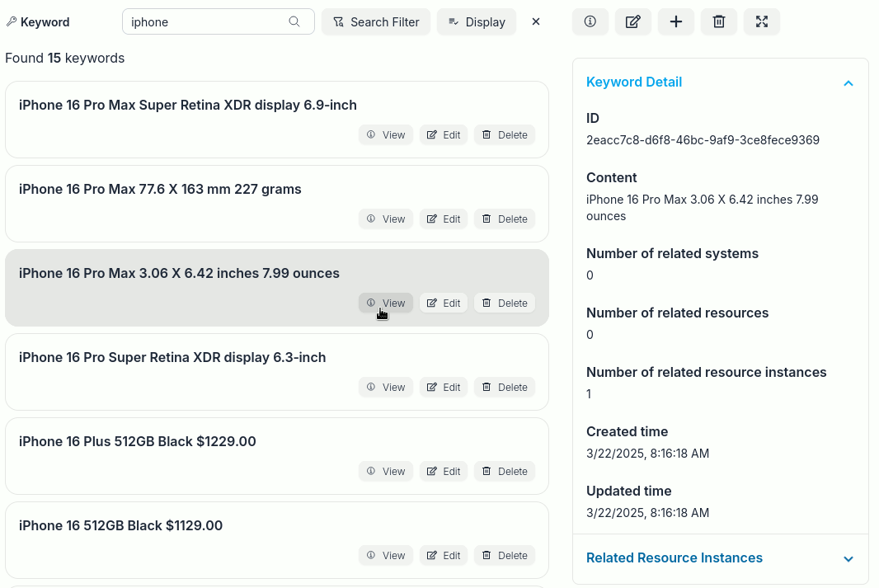Select title 'iPhone 16 Pro Super Retina XDR display 6.3-inch'
The height and width of the screenshot is (588, 879).
tap(172, 358)
